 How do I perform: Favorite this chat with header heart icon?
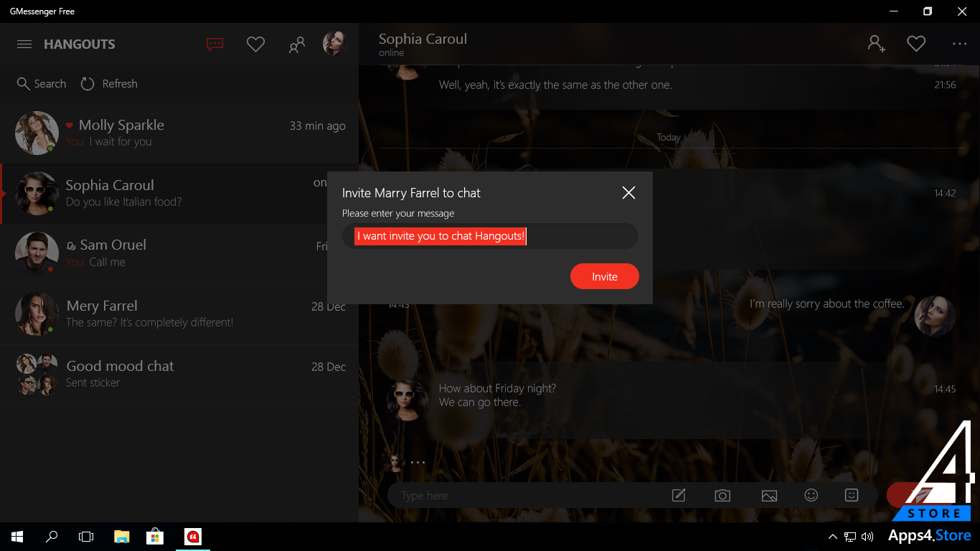pos(916,44)
